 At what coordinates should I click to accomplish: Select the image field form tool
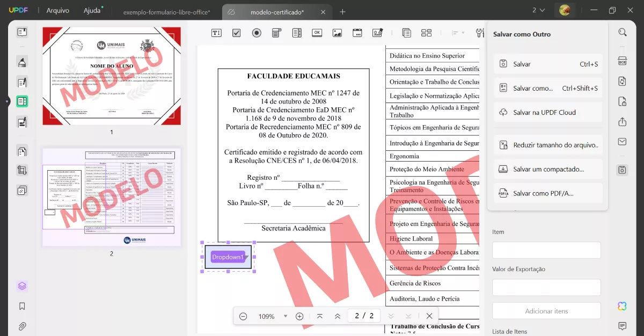tap(337, 33)
